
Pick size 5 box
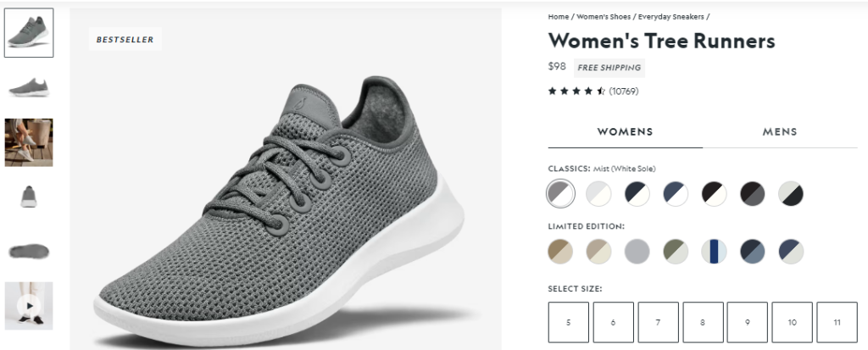tap(568, 323)
